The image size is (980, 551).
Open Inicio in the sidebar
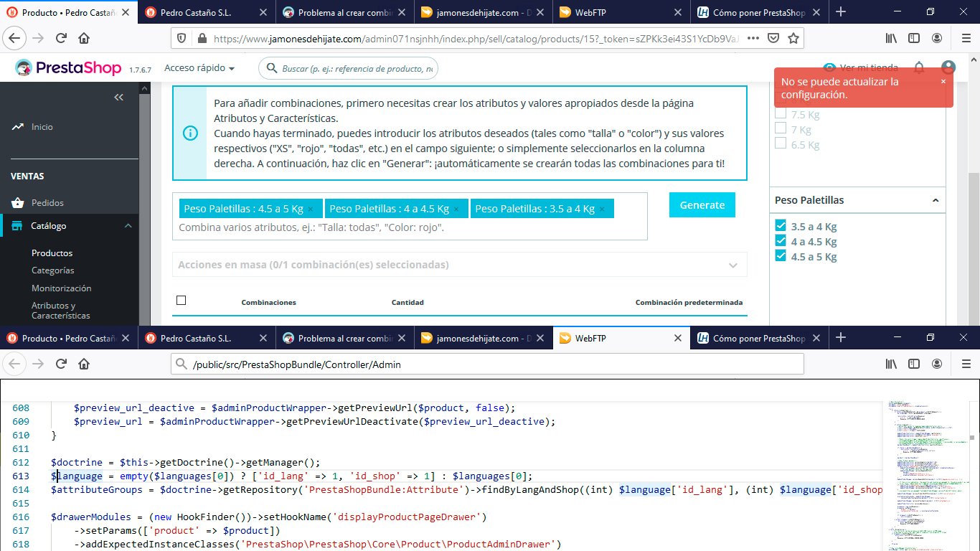pos(42,127)
